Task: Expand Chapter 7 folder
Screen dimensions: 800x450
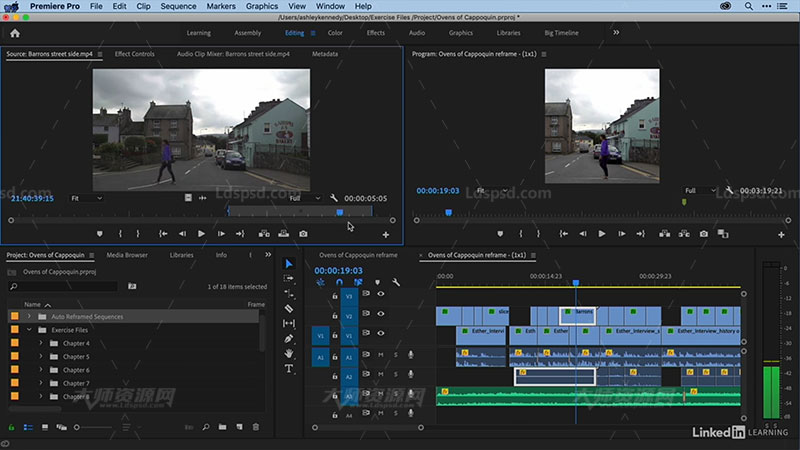Action: (41, 383)
